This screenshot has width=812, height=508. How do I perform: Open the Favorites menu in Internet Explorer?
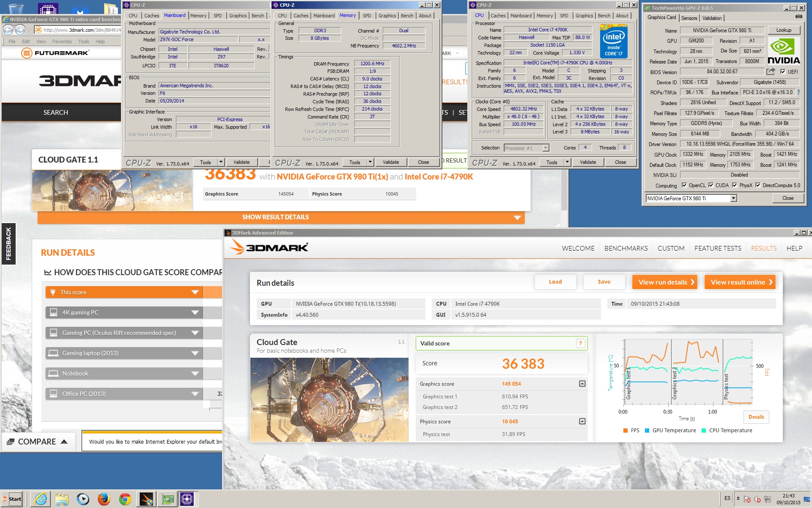click(x=62, y=41)
